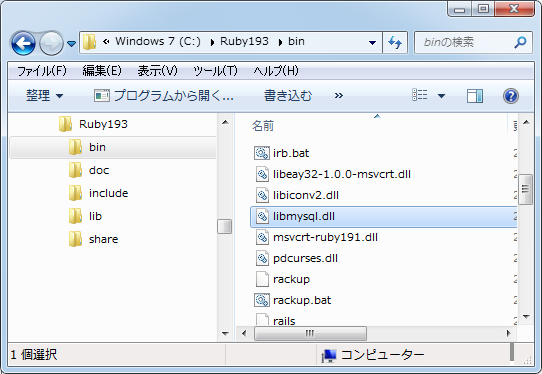Click the 書き込む burn button
The image size is (542, 374).
click(x=288, y=96)
